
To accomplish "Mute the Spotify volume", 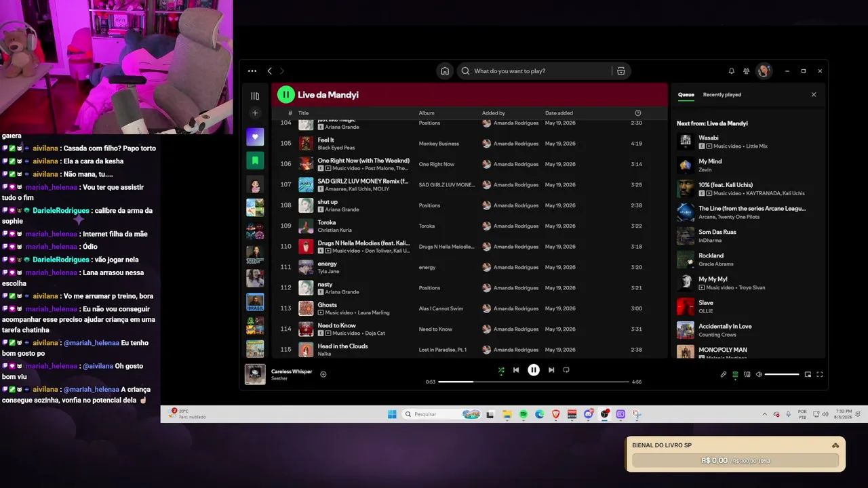I will point(759,374).
